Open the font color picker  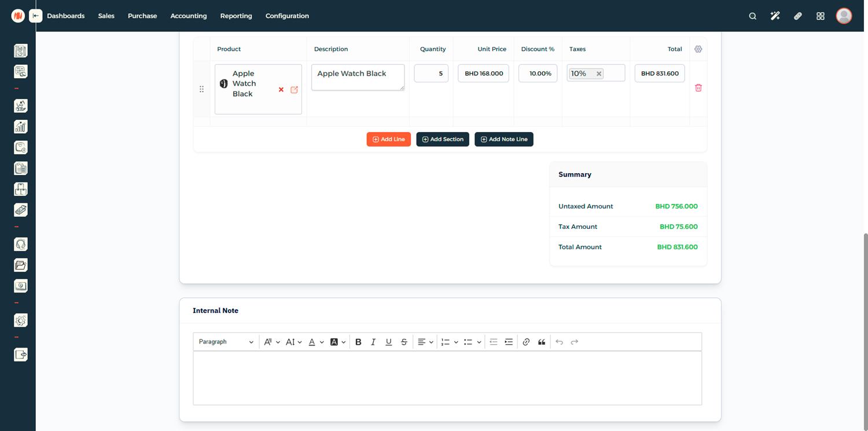[315, 342]
